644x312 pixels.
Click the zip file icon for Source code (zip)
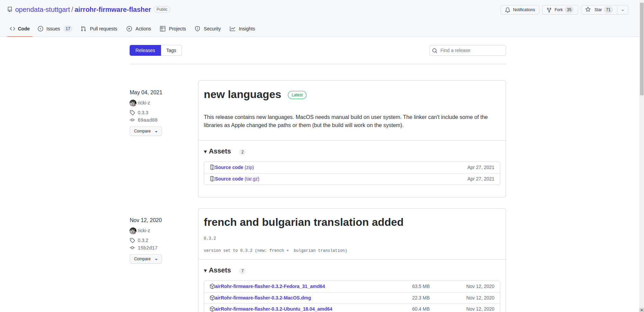(212, 167)
